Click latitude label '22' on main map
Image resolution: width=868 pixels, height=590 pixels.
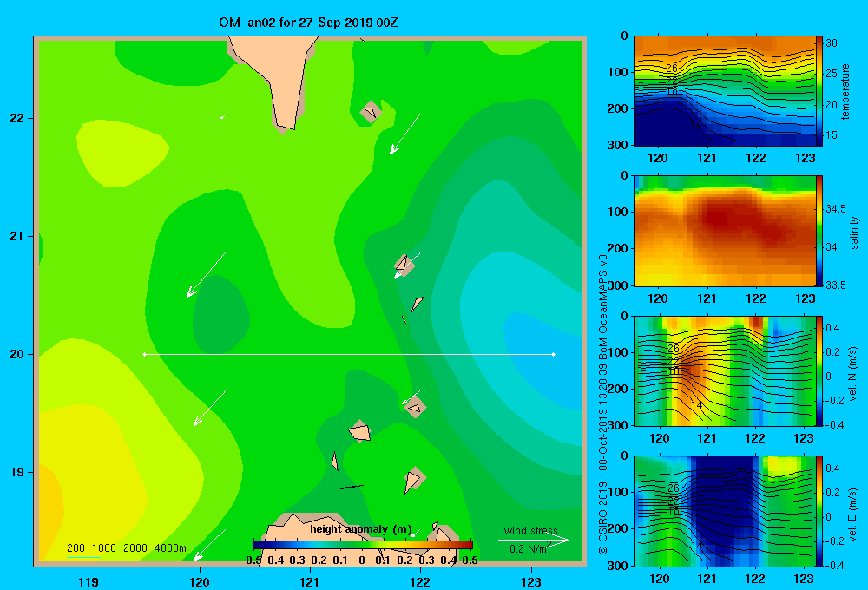[17, 119]
